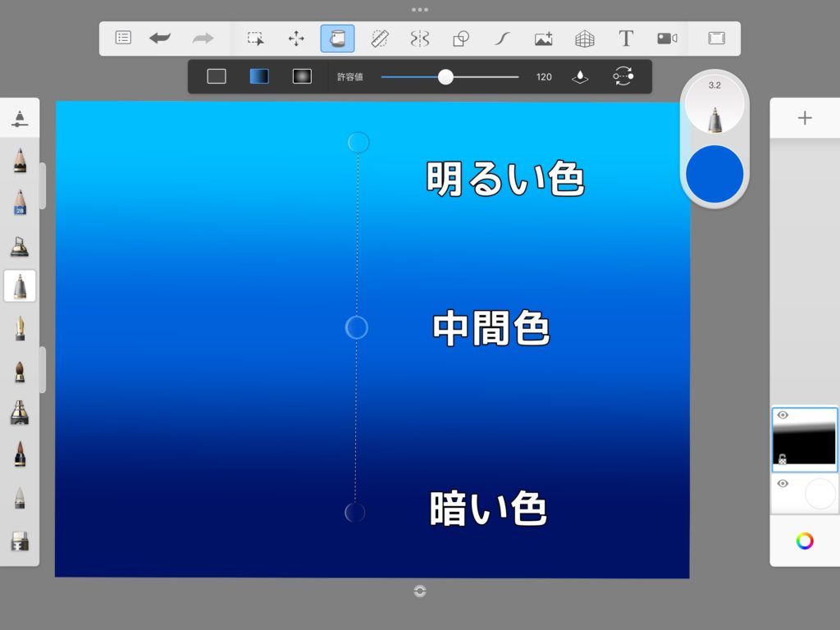Click the tolerance slider knob

coord(445,76)
